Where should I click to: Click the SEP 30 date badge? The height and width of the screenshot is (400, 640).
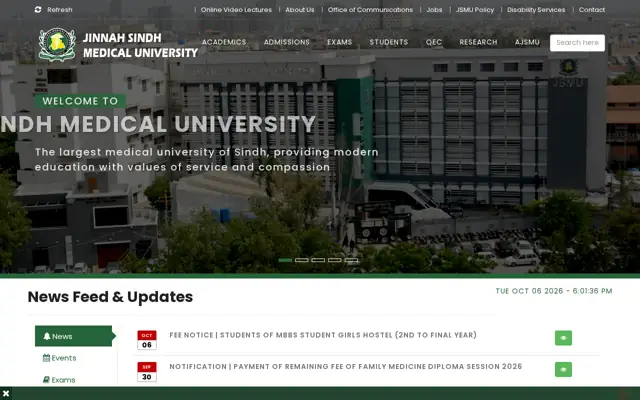[147, 372]
